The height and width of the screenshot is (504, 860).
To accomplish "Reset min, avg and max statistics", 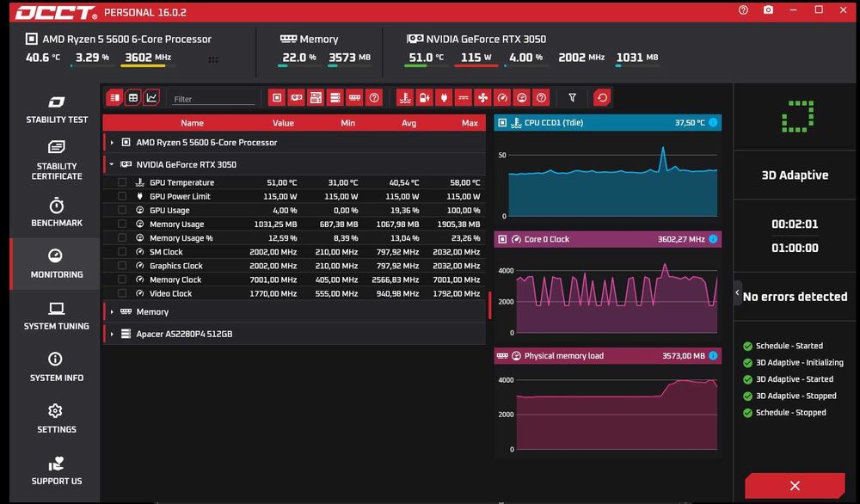I will (x=602, y=98).
